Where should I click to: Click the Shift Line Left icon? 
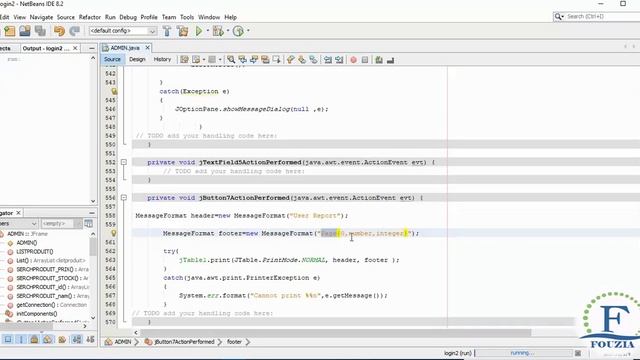[x=328, y=60]
